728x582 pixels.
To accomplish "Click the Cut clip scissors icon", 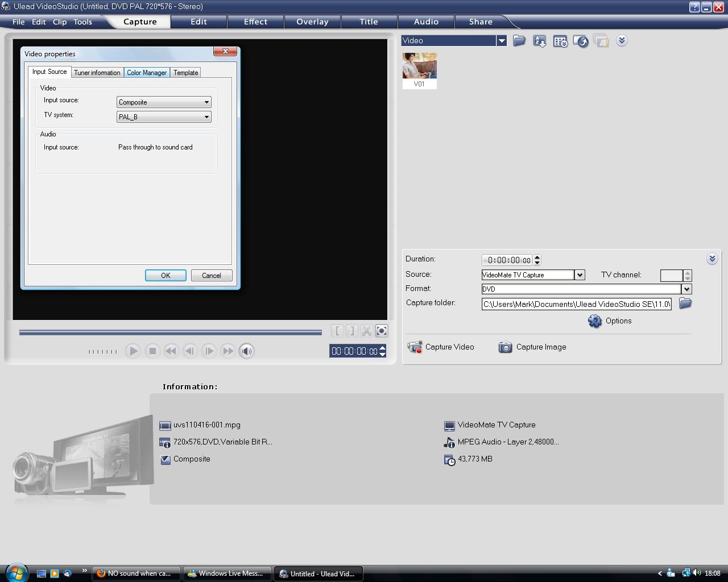I will tap(367, 331).
